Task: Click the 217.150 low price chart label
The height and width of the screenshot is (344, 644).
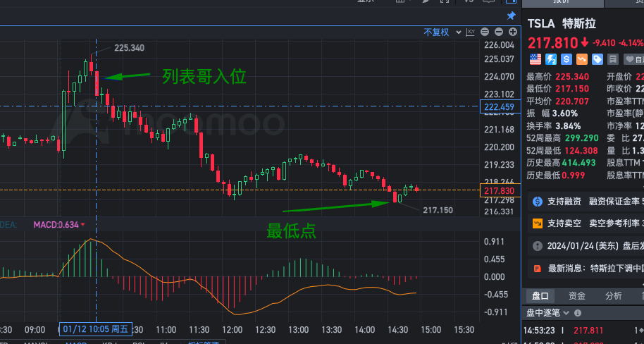Action: pyautogui.click(x=438, y=211)
